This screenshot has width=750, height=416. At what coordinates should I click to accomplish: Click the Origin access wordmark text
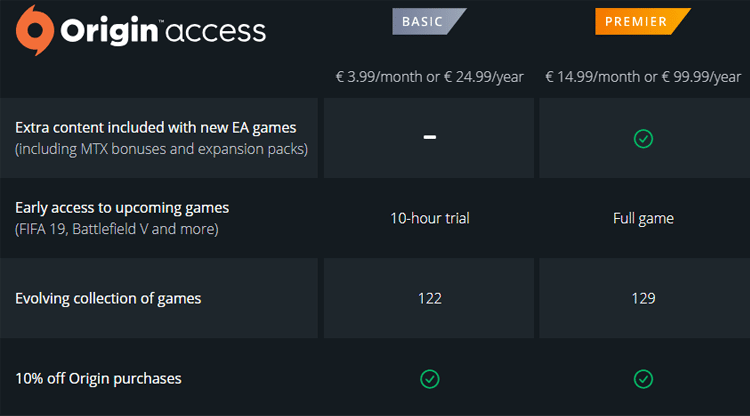(163, 31)
